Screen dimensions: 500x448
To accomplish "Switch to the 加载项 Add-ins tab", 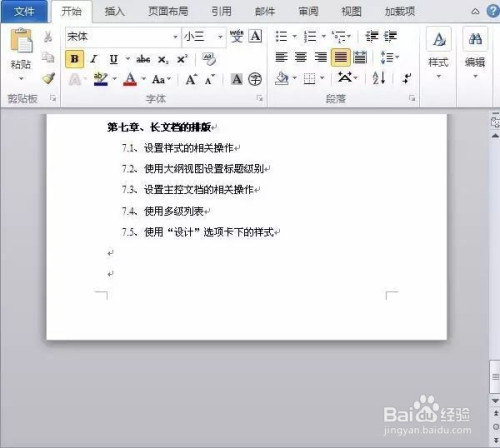I will (400, 11).
